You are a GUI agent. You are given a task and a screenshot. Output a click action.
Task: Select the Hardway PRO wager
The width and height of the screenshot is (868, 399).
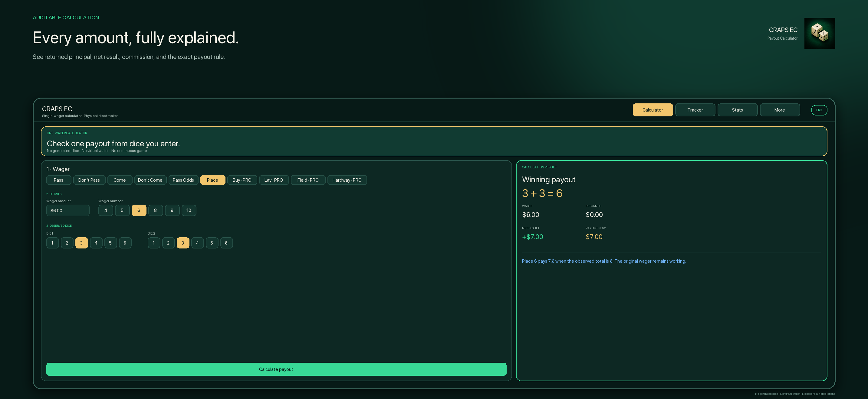(347, 180)
